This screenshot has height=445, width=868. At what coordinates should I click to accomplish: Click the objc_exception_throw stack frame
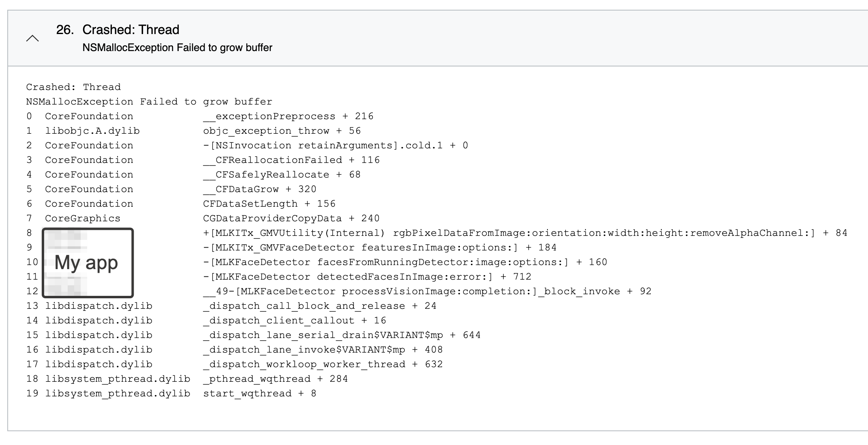click(x=282, y=131)
